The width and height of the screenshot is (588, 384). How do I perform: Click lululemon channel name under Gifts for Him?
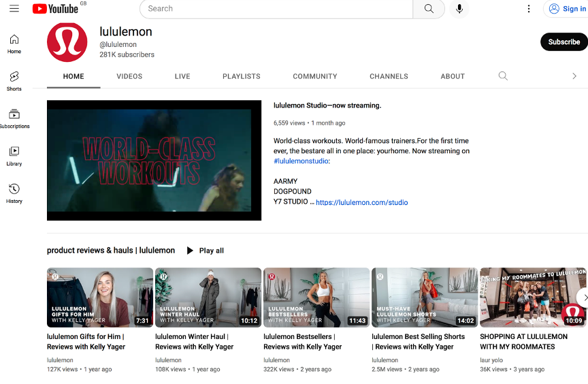tap(60, 360)
